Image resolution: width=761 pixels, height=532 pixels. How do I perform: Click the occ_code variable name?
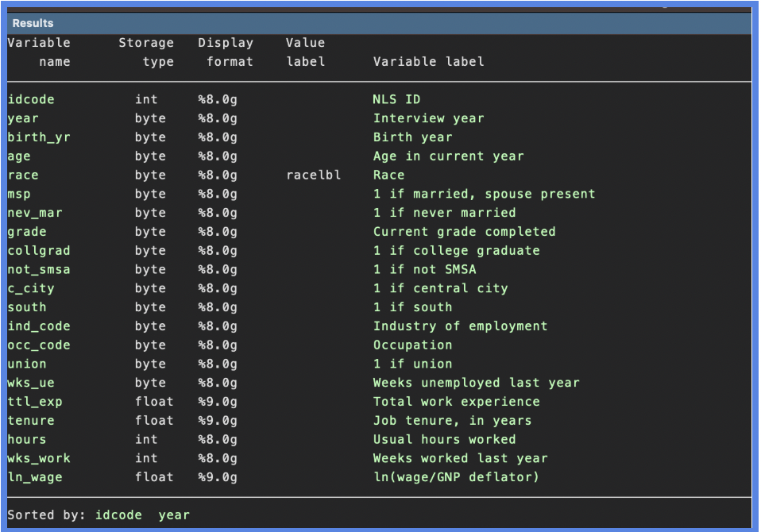coord(39,345)
